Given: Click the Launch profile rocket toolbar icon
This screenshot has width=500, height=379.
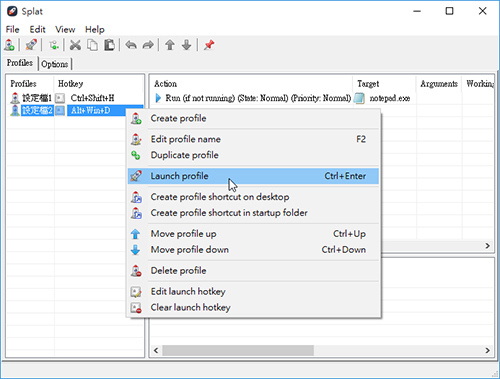Looking at the screenshot, I should 31,45.
